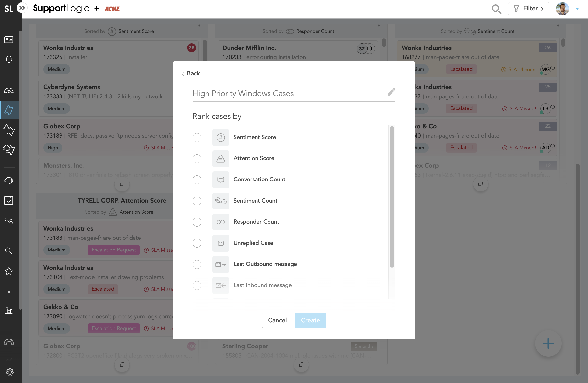588x383 pixels.
Task: Open the headset support icon in sidebar
Action: click(9, 180)
